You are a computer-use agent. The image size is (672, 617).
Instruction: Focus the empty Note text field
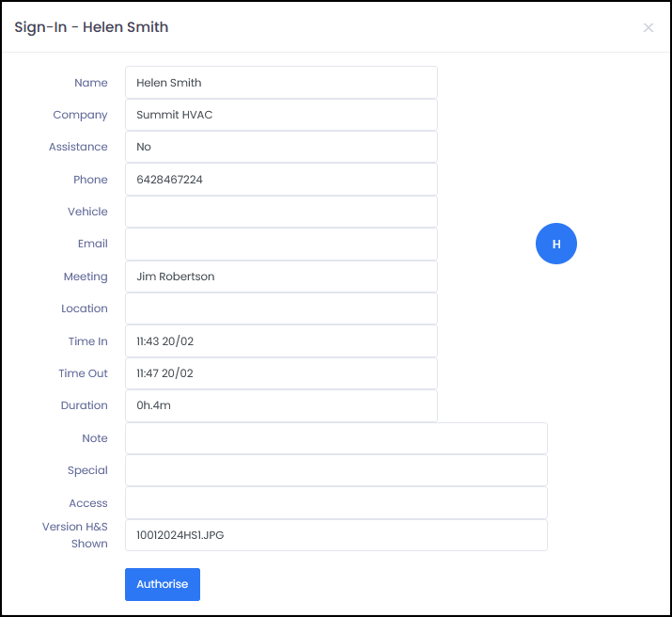click(336, 438)
